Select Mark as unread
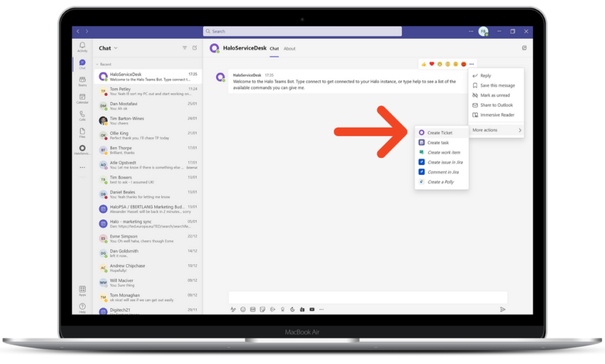605x364 pixels. tap(496, 95)
